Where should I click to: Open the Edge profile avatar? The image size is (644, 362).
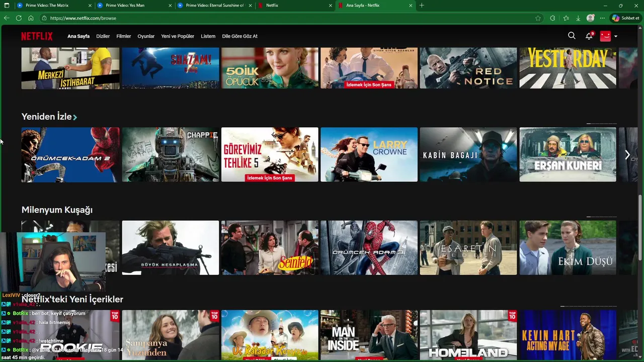(x=591, y=18)
